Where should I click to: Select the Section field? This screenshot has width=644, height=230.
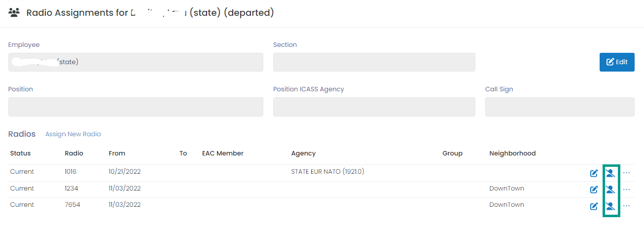374,62
